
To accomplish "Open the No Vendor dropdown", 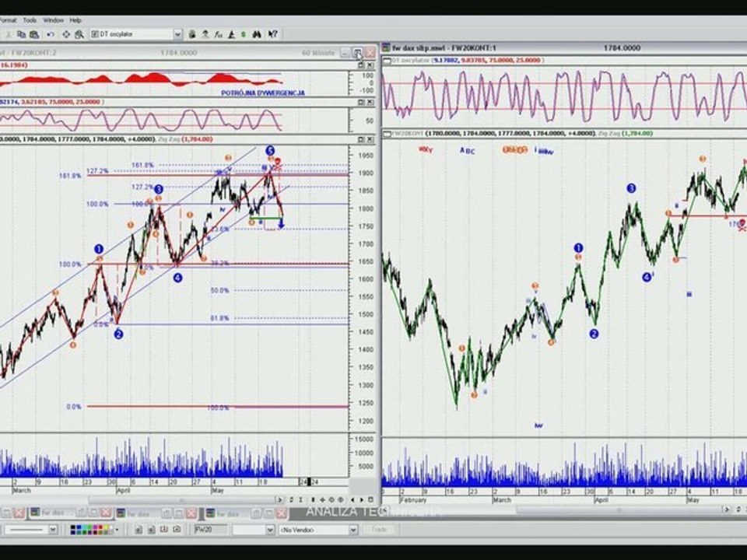I will click(353, 530).
